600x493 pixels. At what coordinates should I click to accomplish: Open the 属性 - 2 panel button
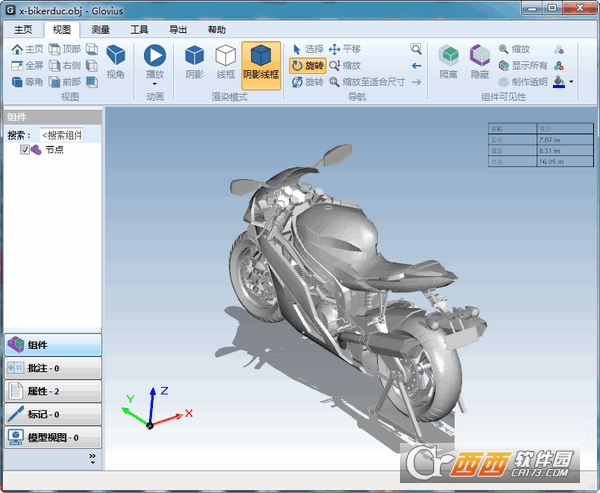(x=53, y=391)
